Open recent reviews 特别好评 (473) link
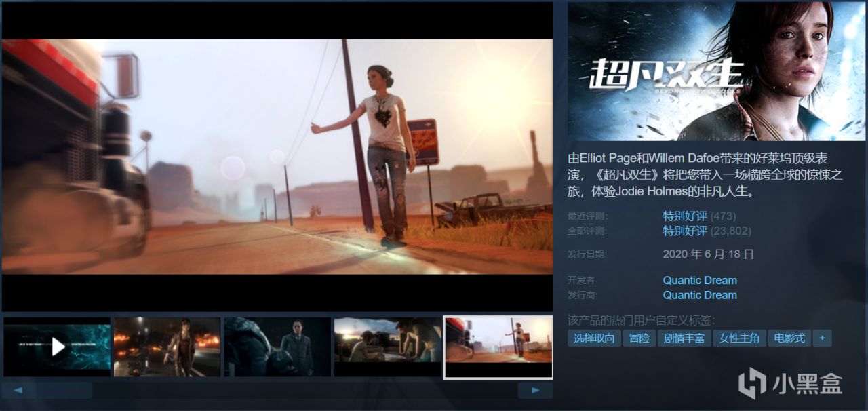The image size is (868, 411). pos(699,216)
